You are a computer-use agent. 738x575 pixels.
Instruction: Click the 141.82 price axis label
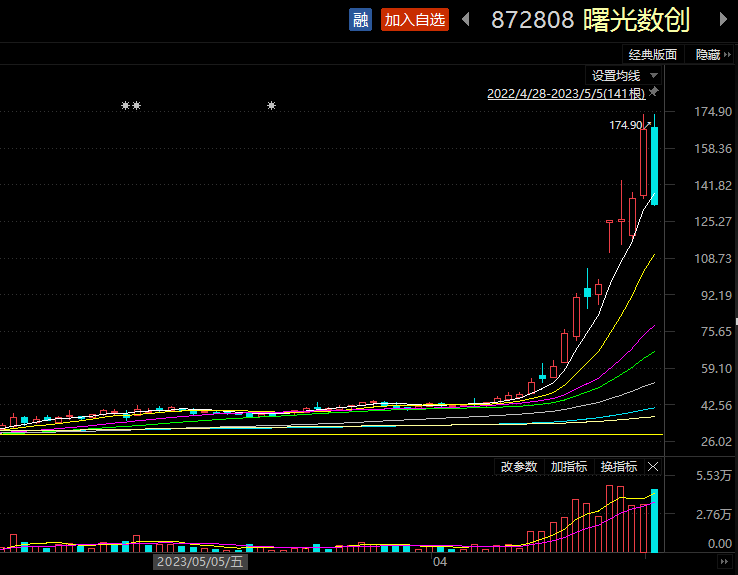click(713, 185)
